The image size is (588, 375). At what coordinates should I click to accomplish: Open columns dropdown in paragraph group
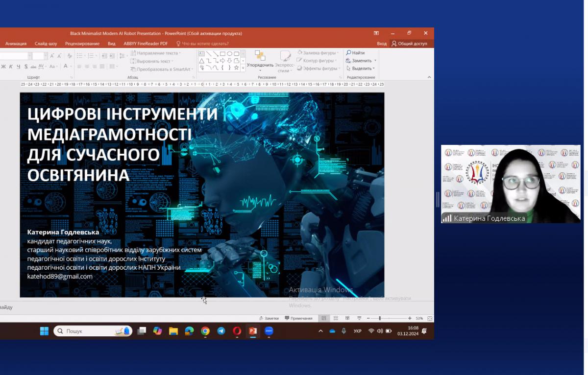113,67
